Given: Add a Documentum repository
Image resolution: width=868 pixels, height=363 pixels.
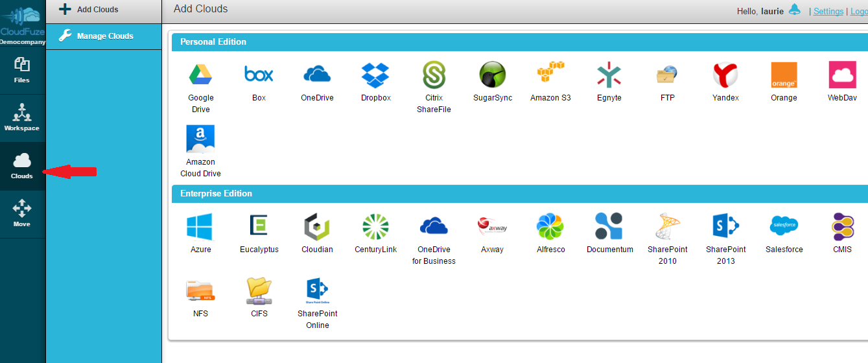Looking at the screenshot, I should 609,227.
